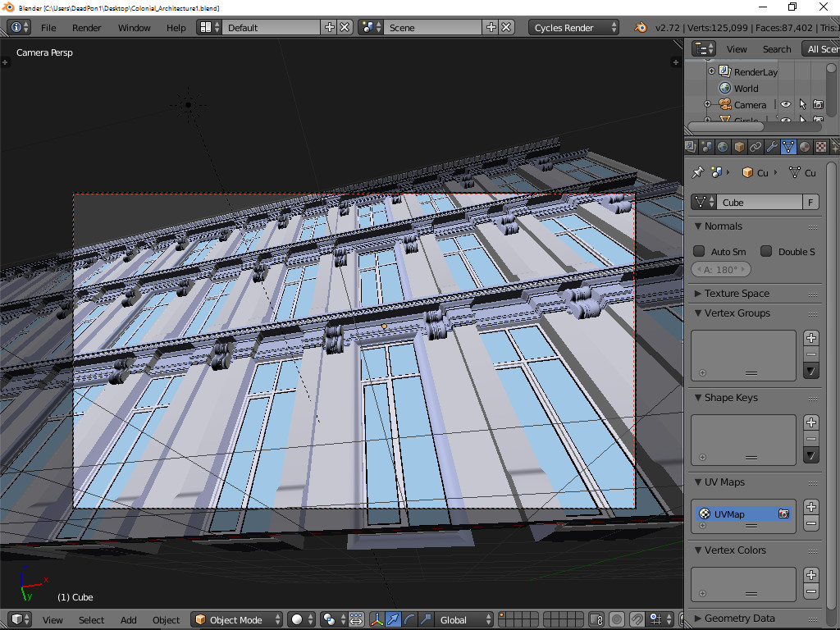This screenshot has height=630, width=840.
Task: Browse mesh data next to Cube field
Action: 703,202
